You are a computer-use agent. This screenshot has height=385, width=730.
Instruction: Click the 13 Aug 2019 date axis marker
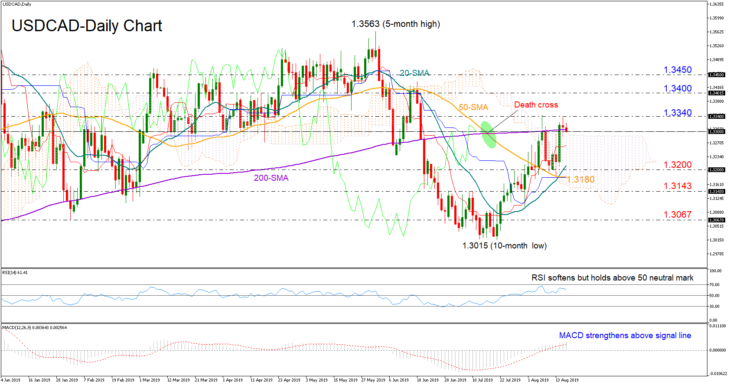[x=567, y=380]
